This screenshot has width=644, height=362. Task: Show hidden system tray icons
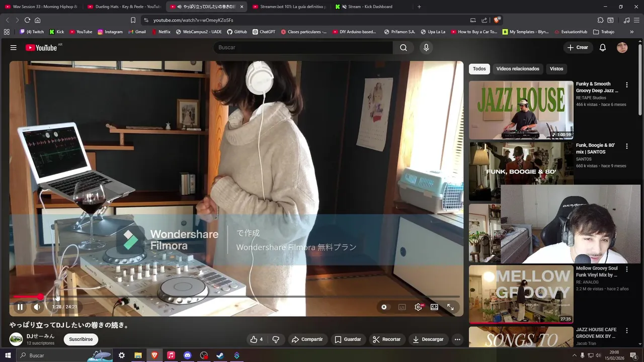click(x=574, y=355)
